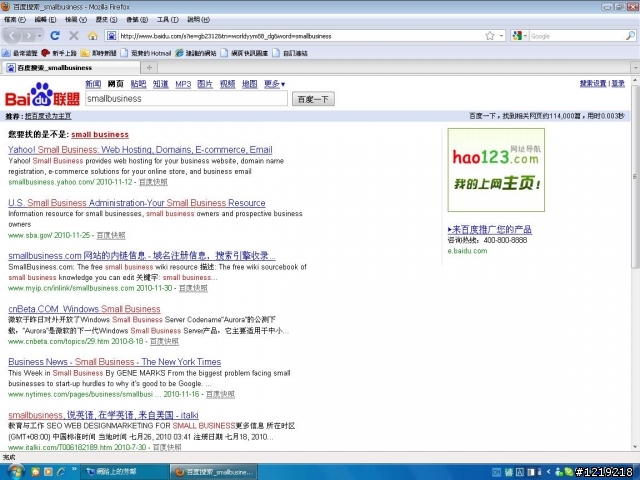
Task: Open the cnBeta.COM Windows Small Business result
Action: pos(84,309)
